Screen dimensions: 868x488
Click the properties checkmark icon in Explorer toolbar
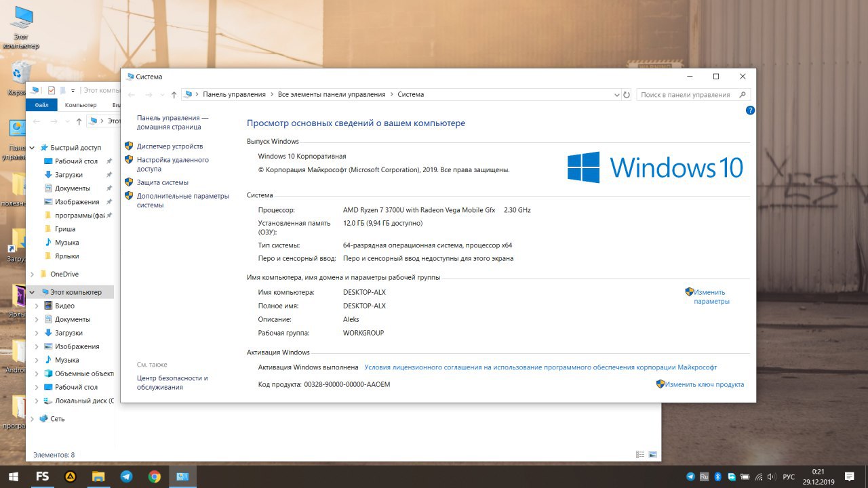point(51,90)
